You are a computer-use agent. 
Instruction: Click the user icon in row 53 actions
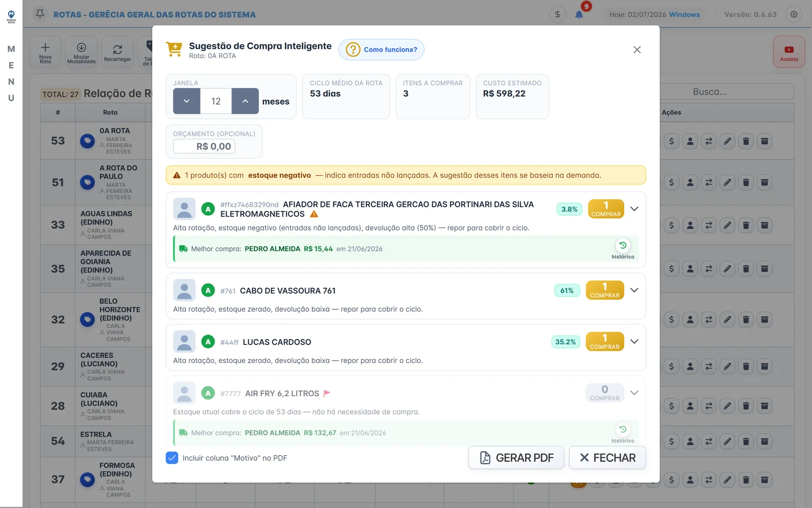tap(690, 141)
